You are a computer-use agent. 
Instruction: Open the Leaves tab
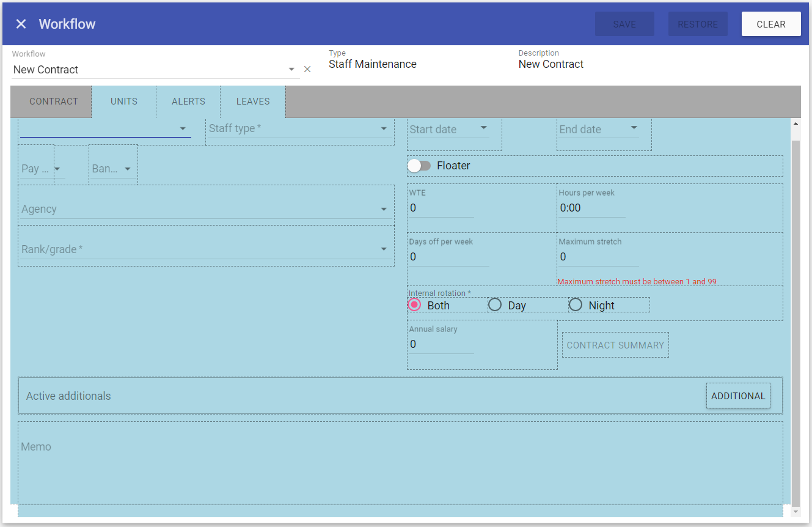coord(253,101)
